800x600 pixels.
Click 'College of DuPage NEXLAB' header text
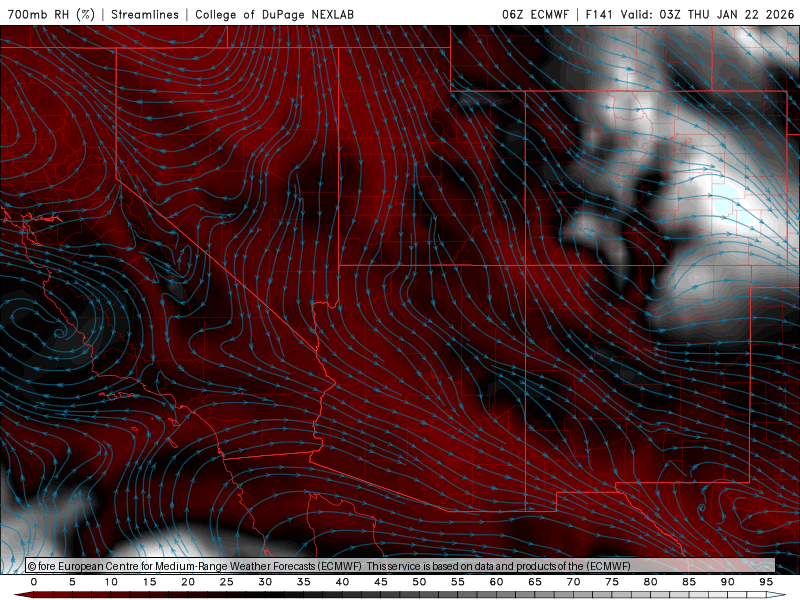pos(274,14)
